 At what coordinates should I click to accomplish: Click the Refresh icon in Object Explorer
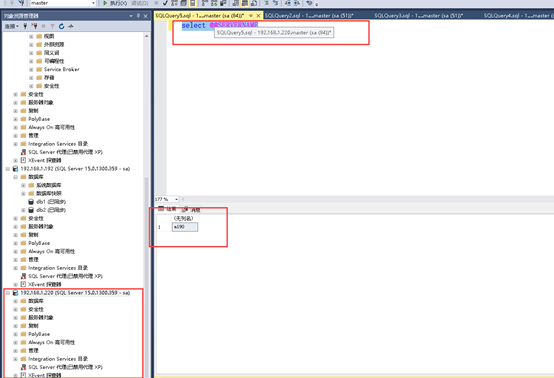click(61, 26)
